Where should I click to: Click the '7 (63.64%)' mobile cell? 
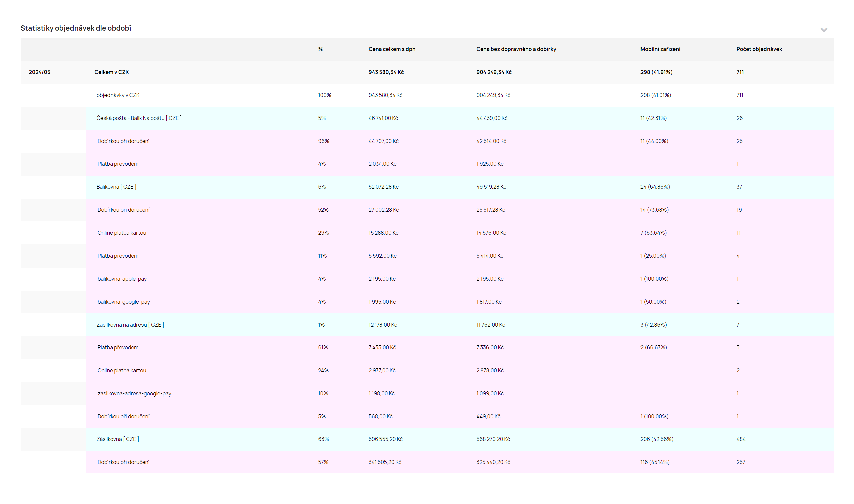tap(653, 233)
